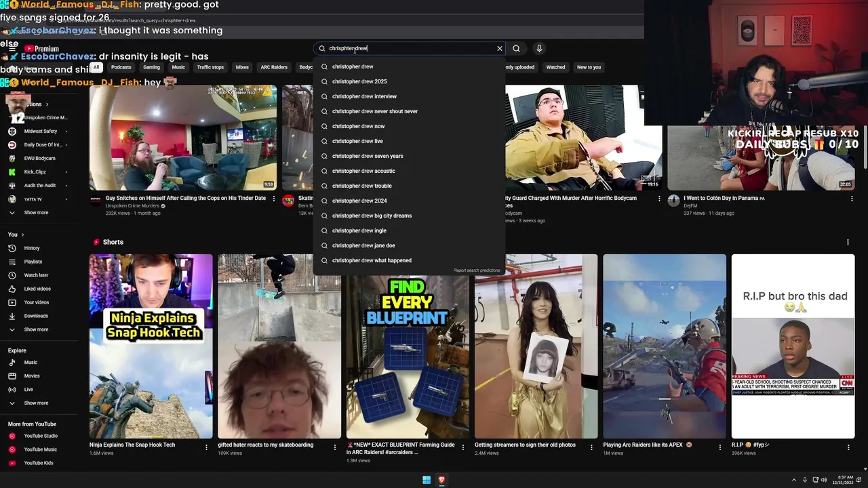This screenshot has height=488, width=868.
Task: Select the Podcasts filter chip
Action: tap(121, 67)
